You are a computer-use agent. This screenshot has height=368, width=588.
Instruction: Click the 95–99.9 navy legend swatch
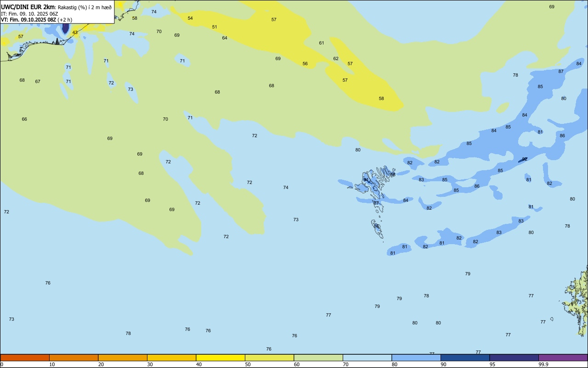514,357
